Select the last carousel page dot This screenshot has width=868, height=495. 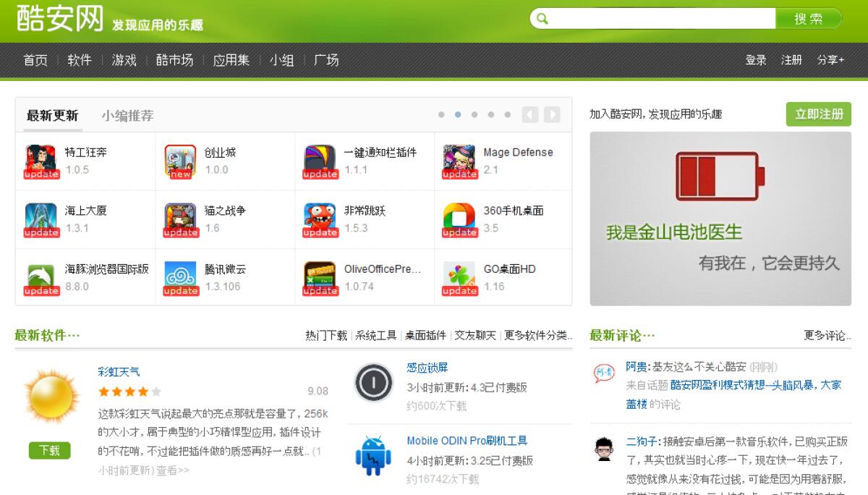507,114
